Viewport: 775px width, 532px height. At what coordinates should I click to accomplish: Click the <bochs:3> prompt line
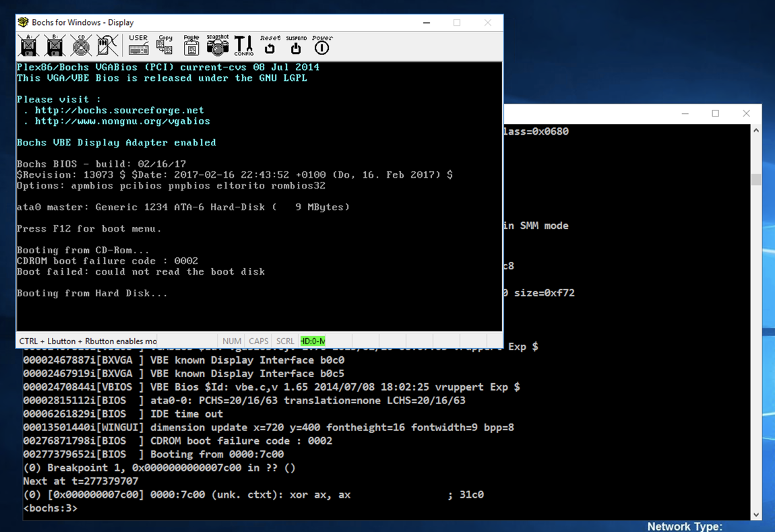click(x=51, y=508)
